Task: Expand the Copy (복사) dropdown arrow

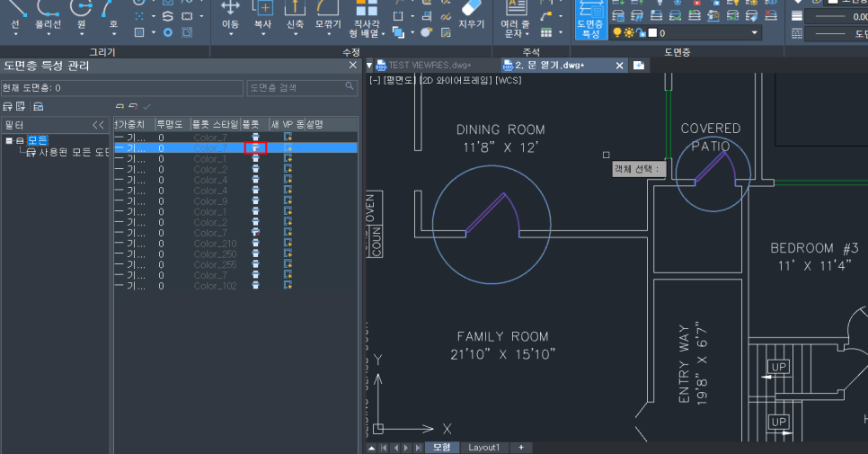Action: (263, 35)
